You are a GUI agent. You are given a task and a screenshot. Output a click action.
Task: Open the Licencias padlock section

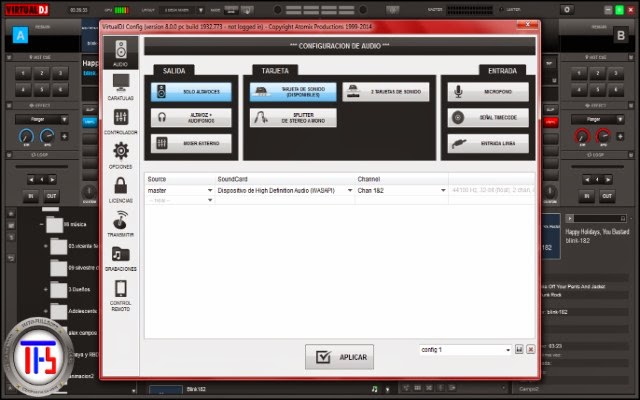(x=120, y=189)
